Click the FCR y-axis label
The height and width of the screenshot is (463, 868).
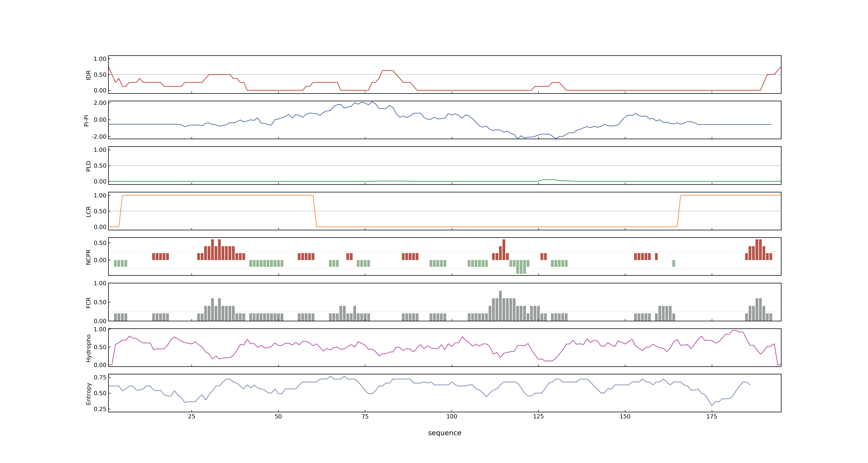[88, 302]
